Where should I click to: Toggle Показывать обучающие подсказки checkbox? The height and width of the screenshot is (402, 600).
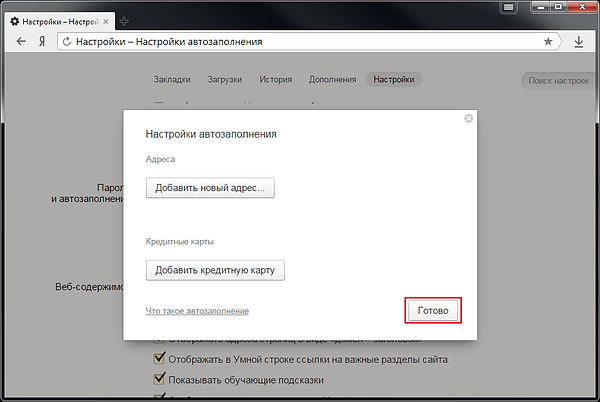point(159,379)
